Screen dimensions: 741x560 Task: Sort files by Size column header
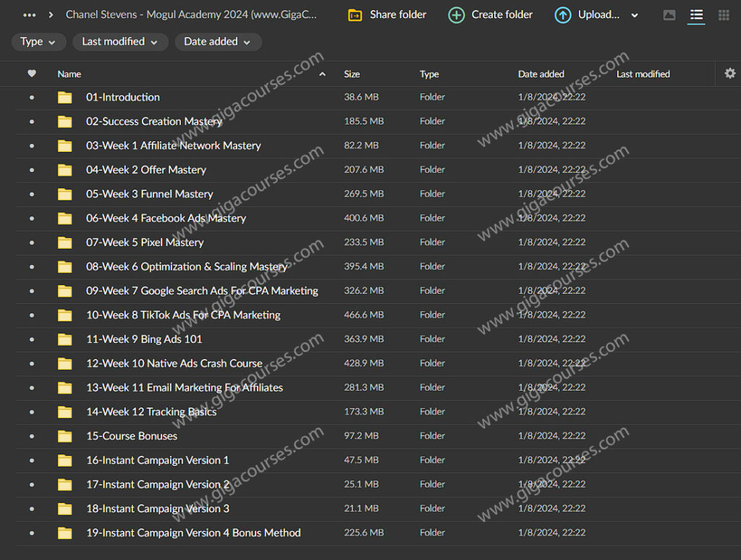[x=352, y=74]
